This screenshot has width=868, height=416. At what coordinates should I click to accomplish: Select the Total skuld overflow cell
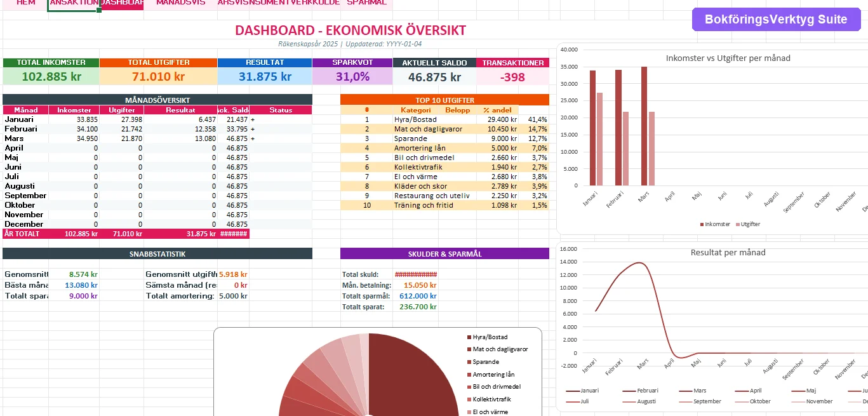click(416, 274)
